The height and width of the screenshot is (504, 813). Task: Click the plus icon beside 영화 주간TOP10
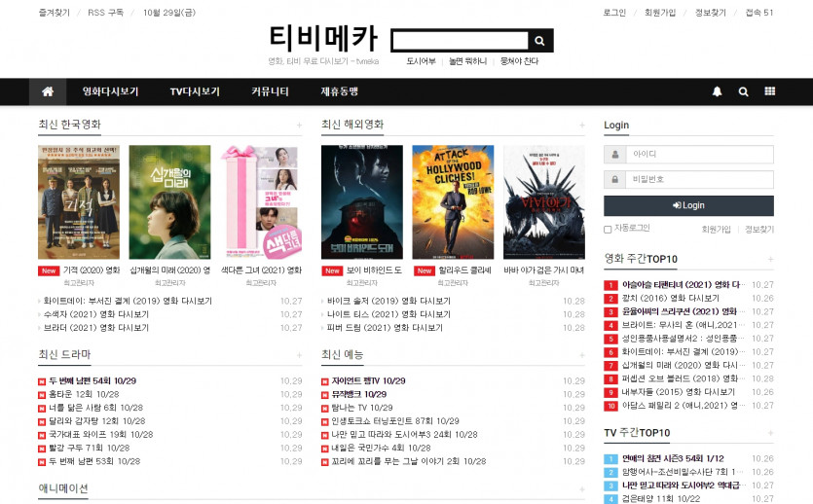770,260
